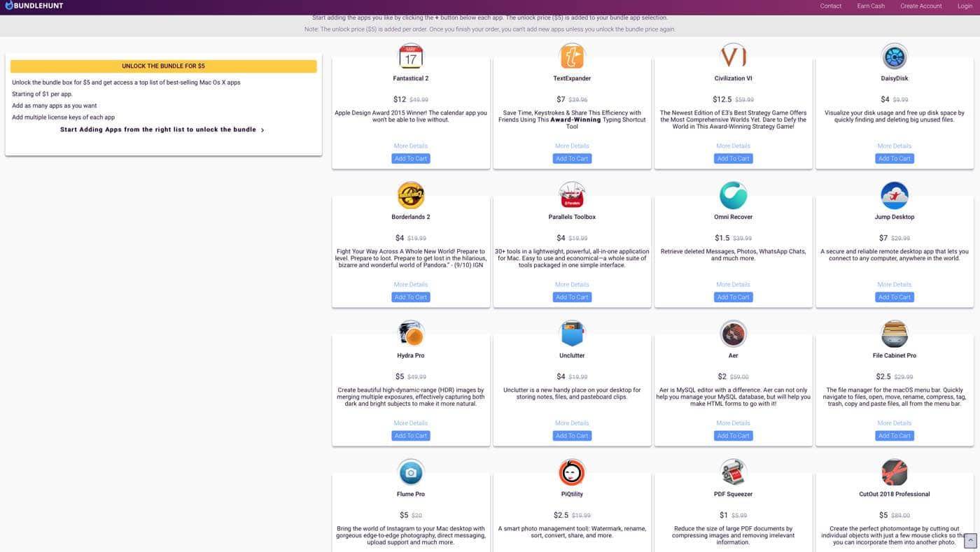Click the PiQtility app icon

pyautogui.click(x=572, y=472)
